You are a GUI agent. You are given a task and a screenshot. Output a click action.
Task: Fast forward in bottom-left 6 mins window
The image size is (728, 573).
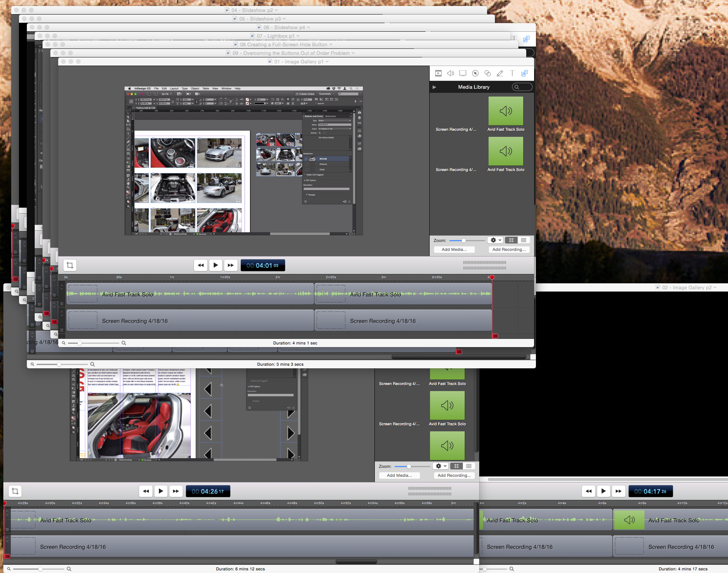point(176,491)
